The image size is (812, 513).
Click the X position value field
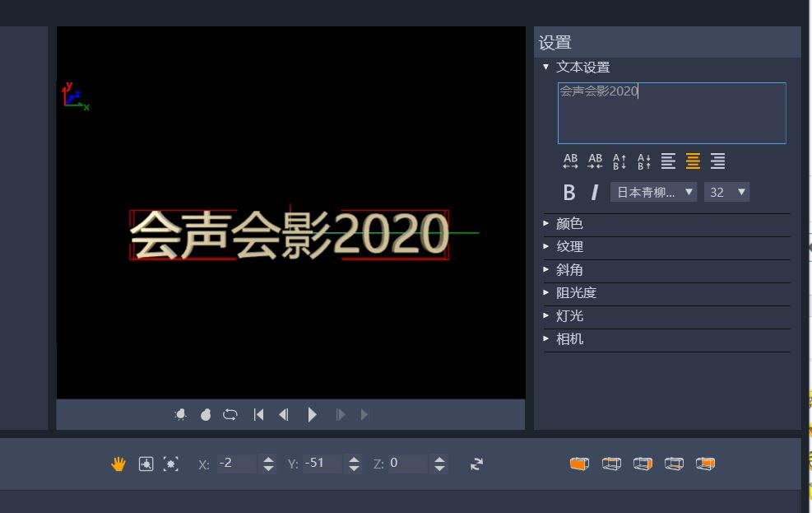click(237, 464)
